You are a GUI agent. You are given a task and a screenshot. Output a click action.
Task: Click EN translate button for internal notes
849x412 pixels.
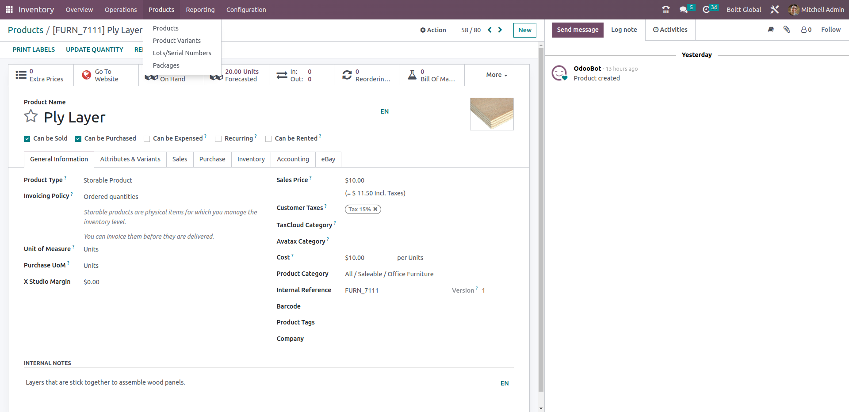click(x=505, y=383)
